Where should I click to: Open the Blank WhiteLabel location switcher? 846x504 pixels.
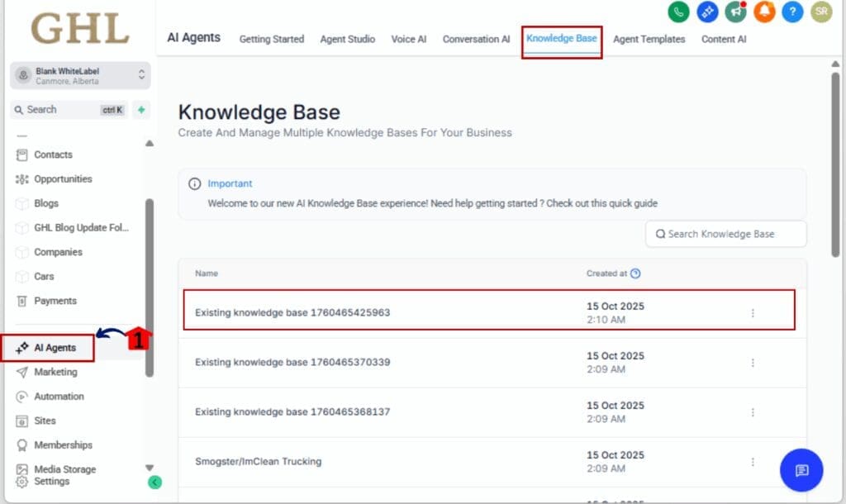pos(79,75)
